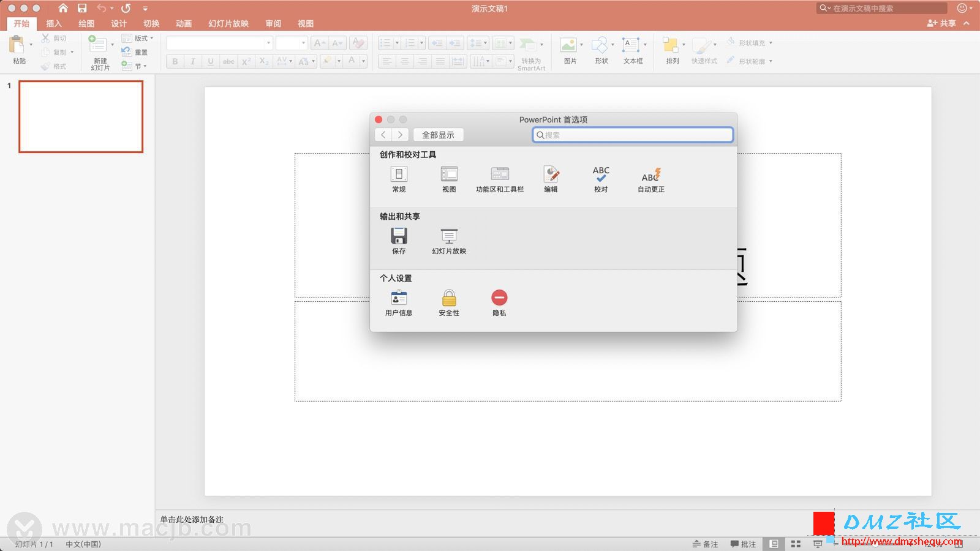Click the 图片 (Picture) icon
Screen dimensions: 980x551
tap(568, 45)
